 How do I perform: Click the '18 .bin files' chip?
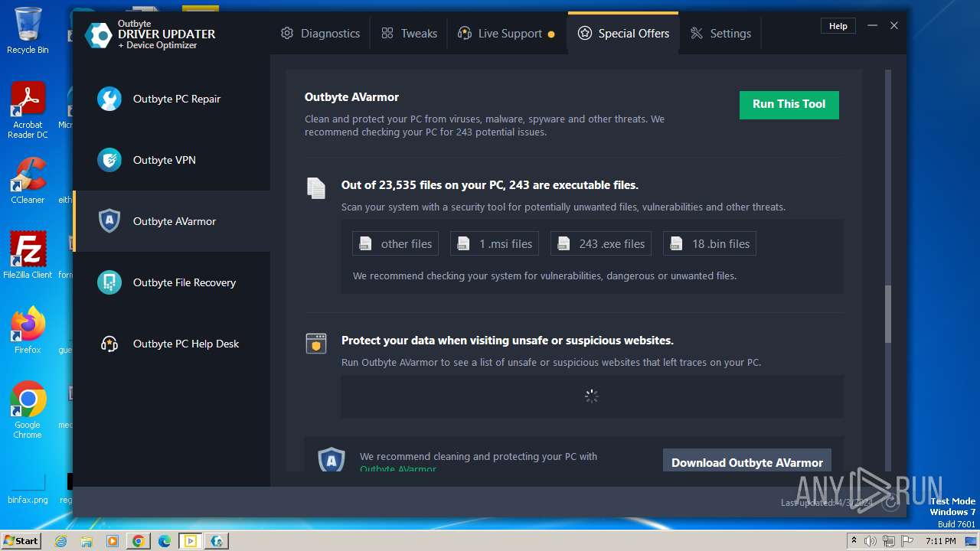[x=710, y=244]
